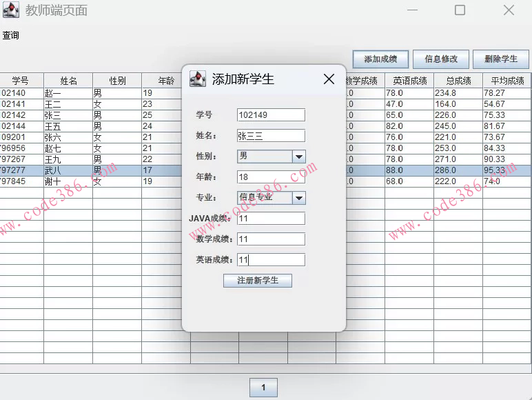This screenshot has height=400, width=532.
Task: Click the average score cell 84.33
Action: (507, 148)
